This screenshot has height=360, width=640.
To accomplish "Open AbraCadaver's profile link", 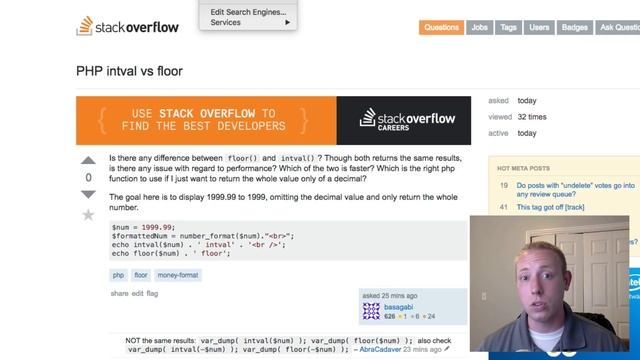I will tap(380, 349).
